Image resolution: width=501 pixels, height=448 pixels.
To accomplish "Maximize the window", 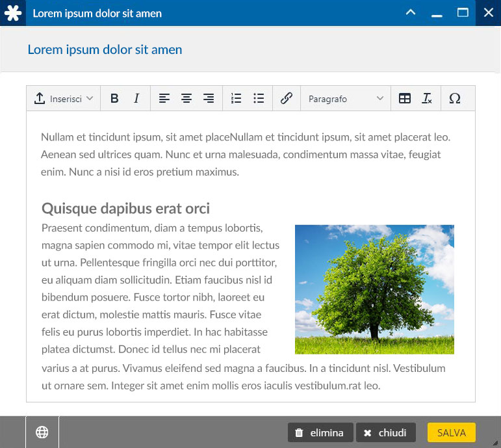I will pyautogui.click(x=463, y=13).
